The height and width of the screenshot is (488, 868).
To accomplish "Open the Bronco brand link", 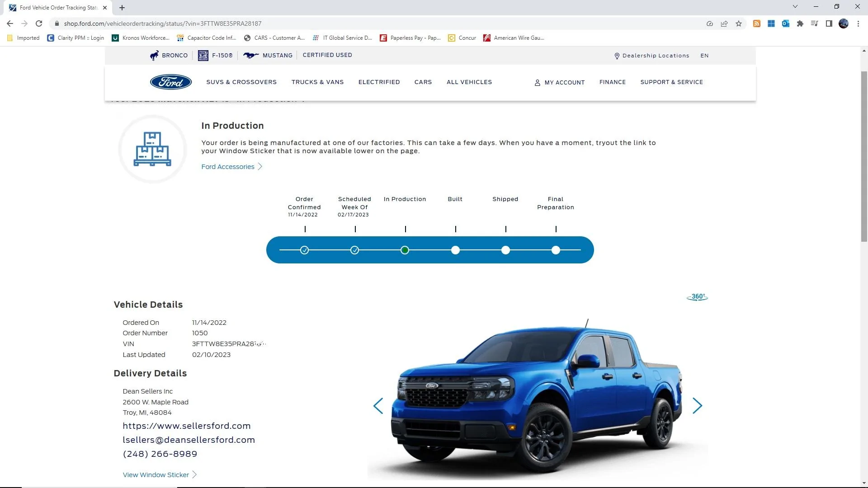I will tap(169, 55).
